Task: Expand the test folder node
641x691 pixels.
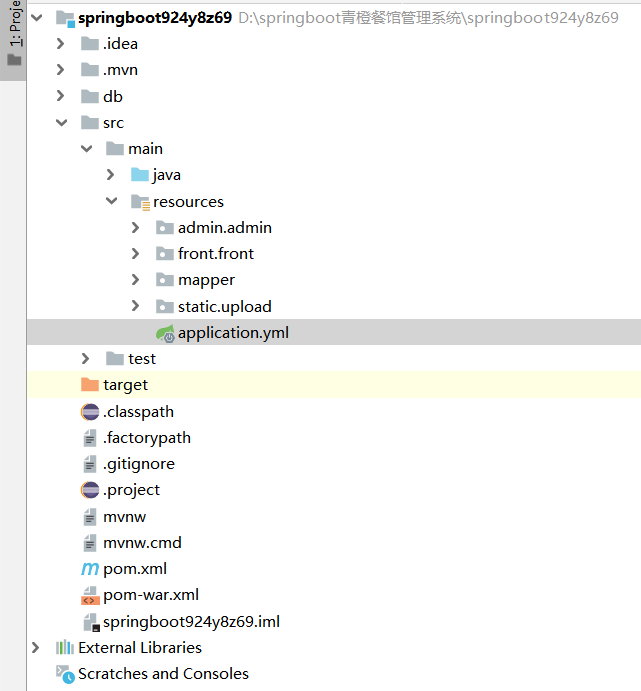Action: point(86,359)
